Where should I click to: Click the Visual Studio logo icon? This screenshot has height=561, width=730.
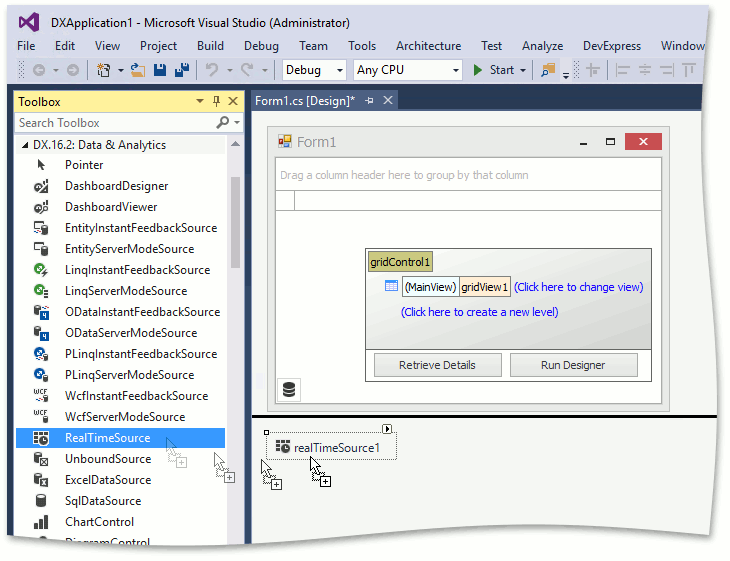coord(29,22)
